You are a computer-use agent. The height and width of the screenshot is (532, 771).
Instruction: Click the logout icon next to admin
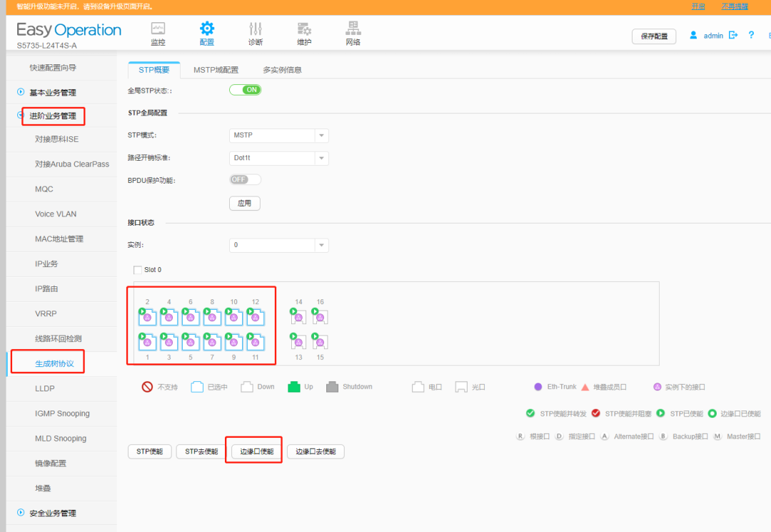pyautogui.click(x=733, y=35)
